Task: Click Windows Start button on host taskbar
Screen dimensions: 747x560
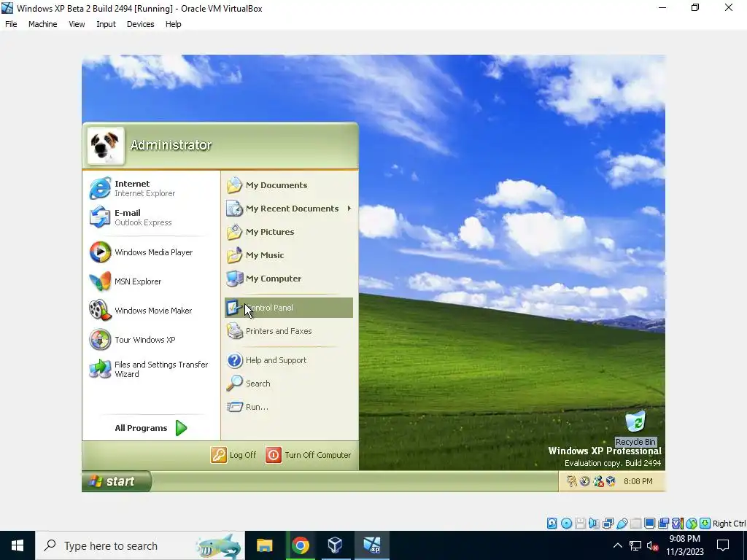Action: pyautogui.click(x=18, y=545)
